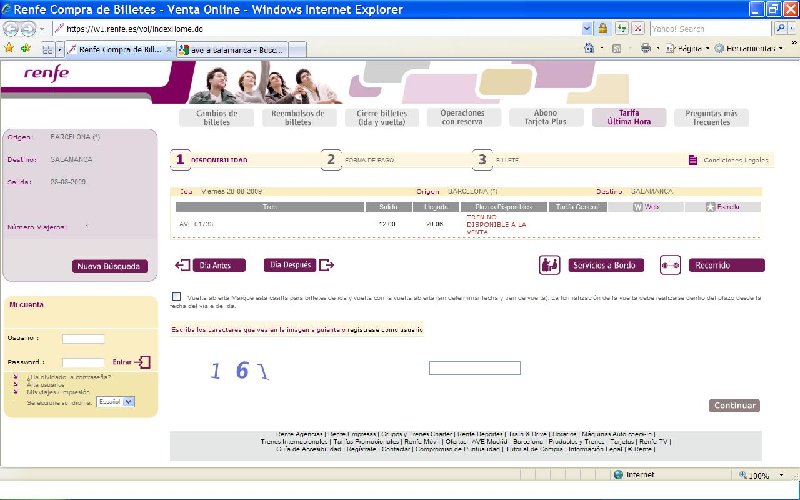The height and width of the screenshot is (500, 800).
Task: Expand the address bar history dropdown
Action: [x=587, y=29]
